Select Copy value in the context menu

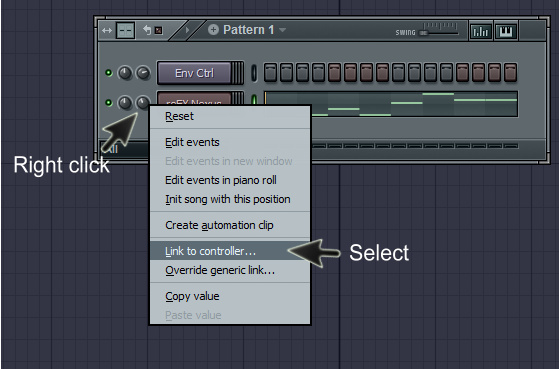tap(230, 296)
